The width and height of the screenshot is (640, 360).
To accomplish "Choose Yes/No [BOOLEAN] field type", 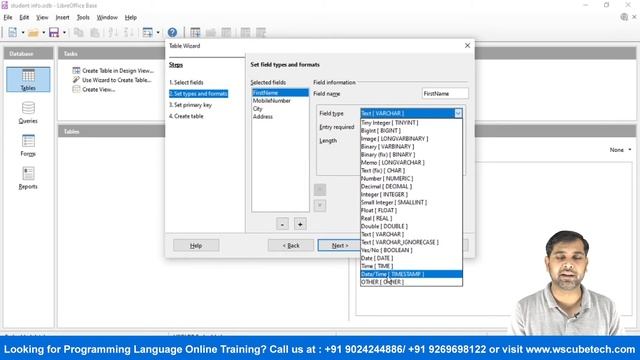I will point(411,250).
